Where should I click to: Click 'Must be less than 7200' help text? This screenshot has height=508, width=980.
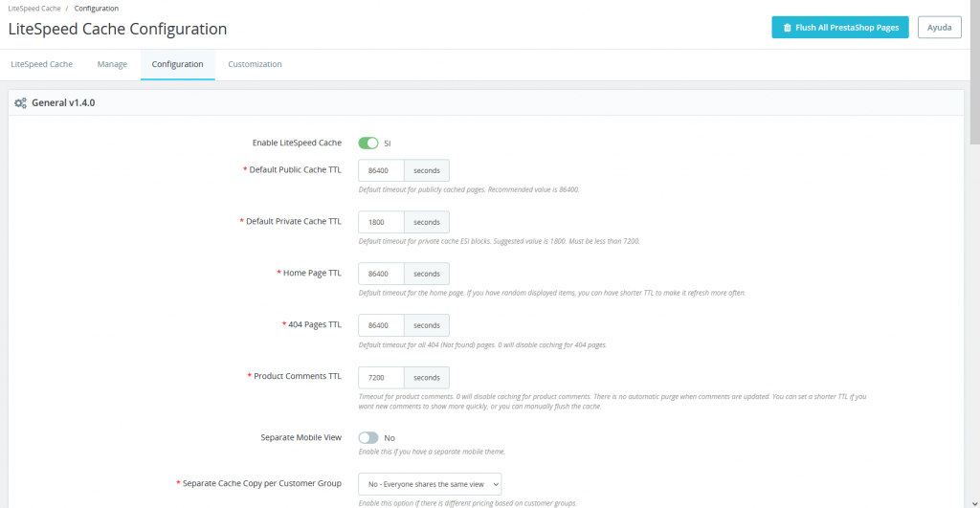tap(604, 241)
